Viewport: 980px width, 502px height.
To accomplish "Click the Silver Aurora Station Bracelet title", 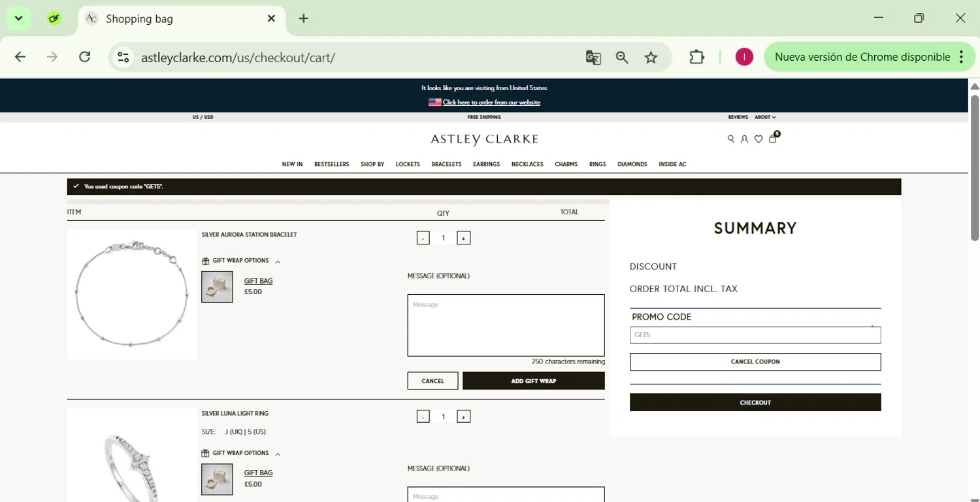I will coord(249,235).
